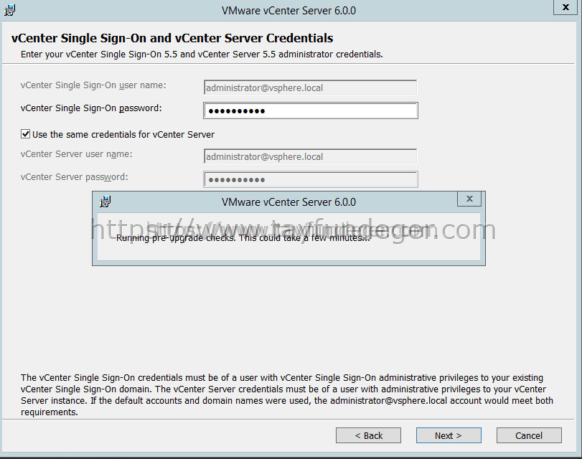This screenshot has height=459, width=582.
Task: Click the vCenter Server password field
Action: tap(311, 180)
